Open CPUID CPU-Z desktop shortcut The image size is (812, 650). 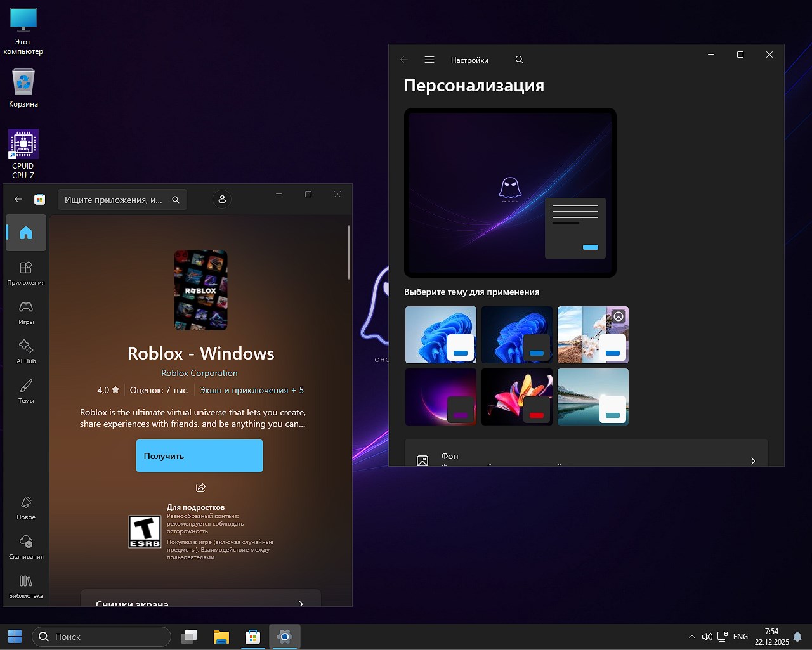pos(23,154)
